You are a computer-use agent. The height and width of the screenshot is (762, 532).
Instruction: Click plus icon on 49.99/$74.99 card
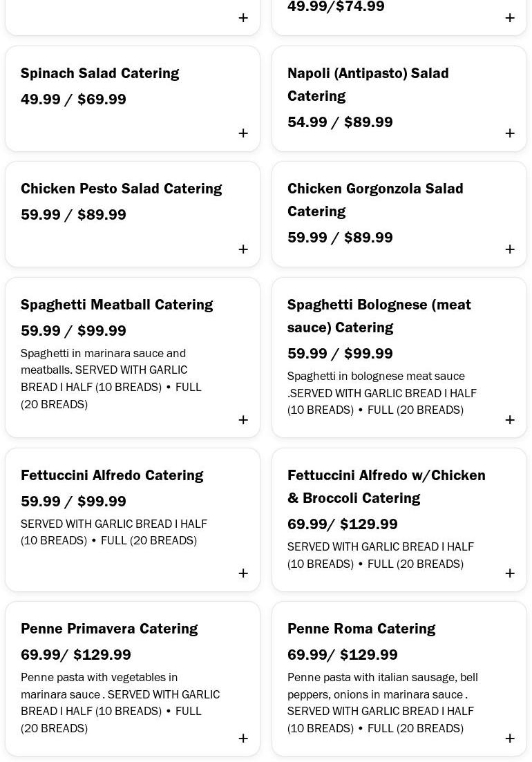(x=510, y=18)
